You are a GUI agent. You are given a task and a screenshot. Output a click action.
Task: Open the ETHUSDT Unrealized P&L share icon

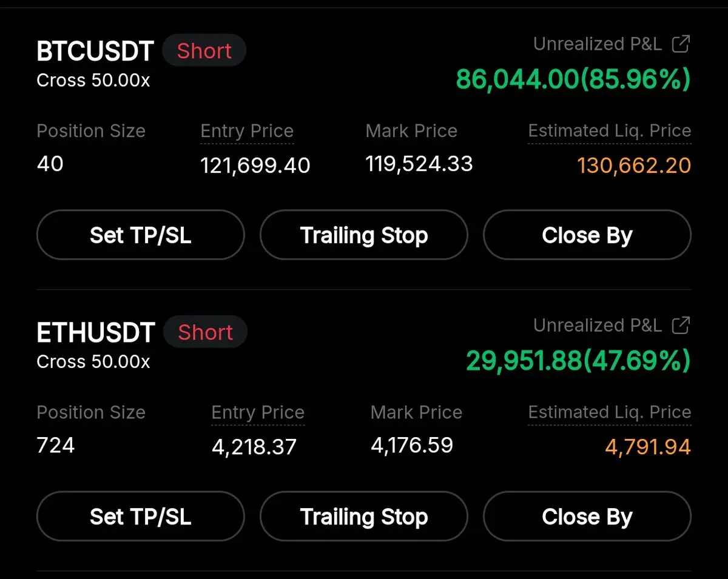681,326
